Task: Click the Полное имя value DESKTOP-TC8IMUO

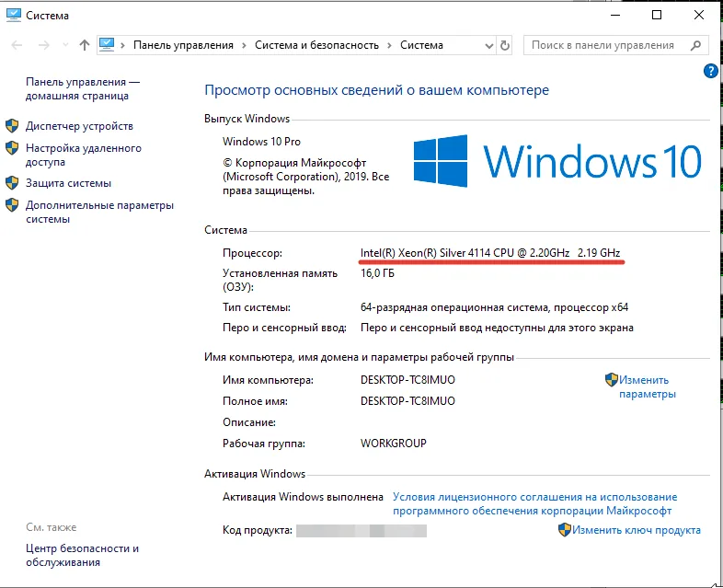Action: [407, 401]
